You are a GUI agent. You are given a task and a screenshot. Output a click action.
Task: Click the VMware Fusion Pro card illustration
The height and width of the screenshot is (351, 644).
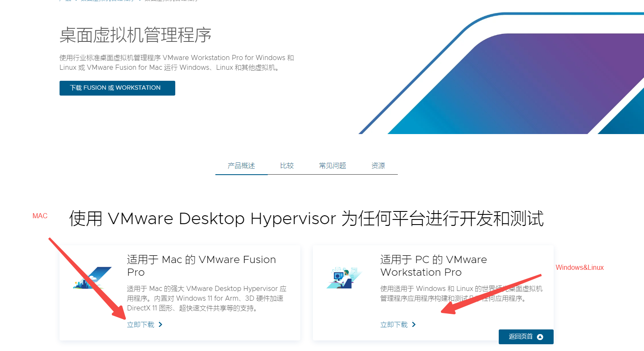[x=92, y=278]
